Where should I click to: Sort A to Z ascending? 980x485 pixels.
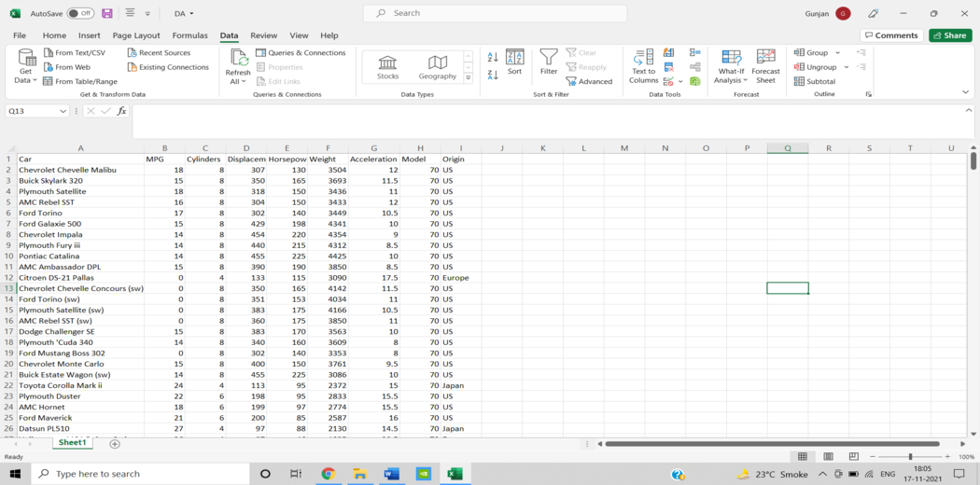click(493, 57)
